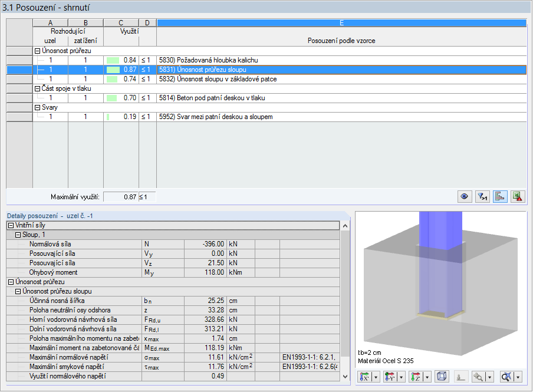
Task: Toggle the colored result bars display
Action: pyautogui.click(x=500, y=196)
